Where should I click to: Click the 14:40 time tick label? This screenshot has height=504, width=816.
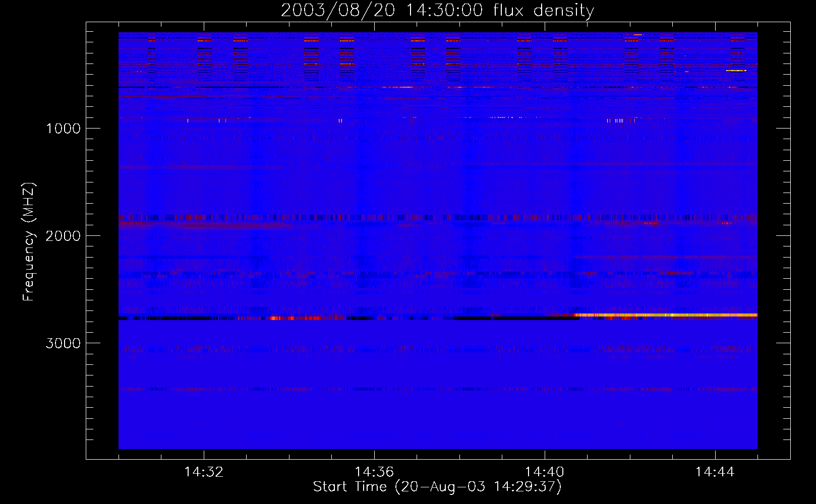545,472
